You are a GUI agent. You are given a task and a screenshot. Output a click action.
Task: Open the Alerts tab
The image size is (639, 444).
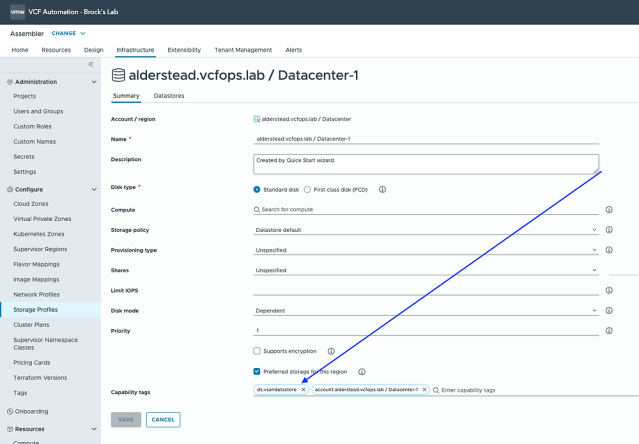pos(294,50)
